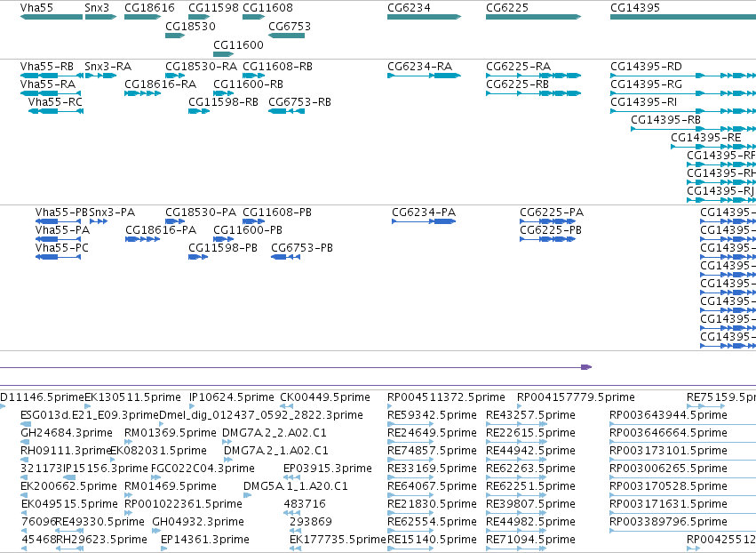Click the CG11600 gene label
756x553 pixels.
[x=239, y=45]
